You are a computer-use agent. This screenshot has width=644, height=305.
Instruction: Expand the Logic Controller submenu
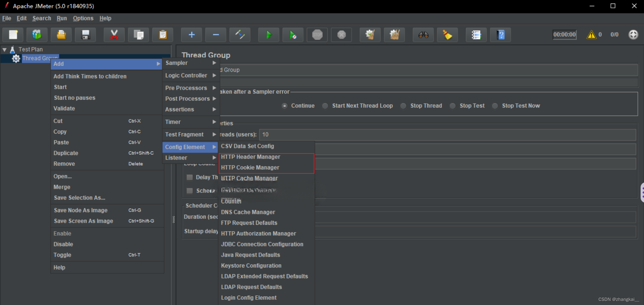191,76
